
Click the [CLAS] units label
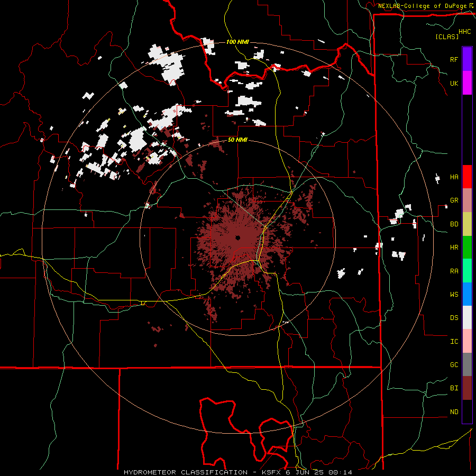[x=447, y=36]
